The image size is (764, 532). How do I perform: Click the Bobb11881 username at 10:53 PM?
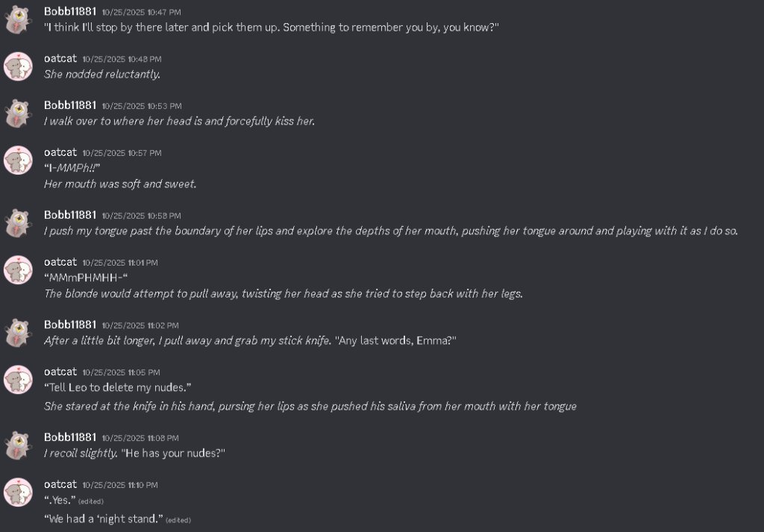(70, 105)
